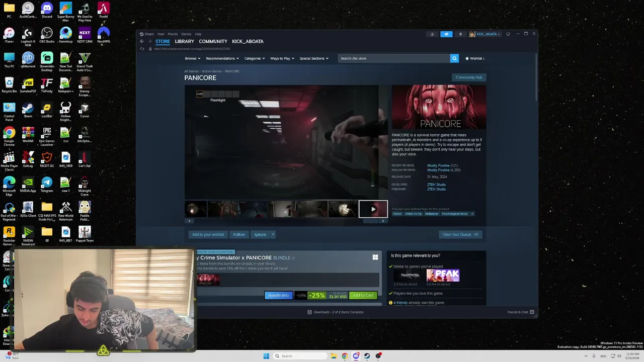The width and height of the screenshot is (644, 362).
Task: Follow the PANICORE game
Action: pyautogui.click(x=239, y=234)
